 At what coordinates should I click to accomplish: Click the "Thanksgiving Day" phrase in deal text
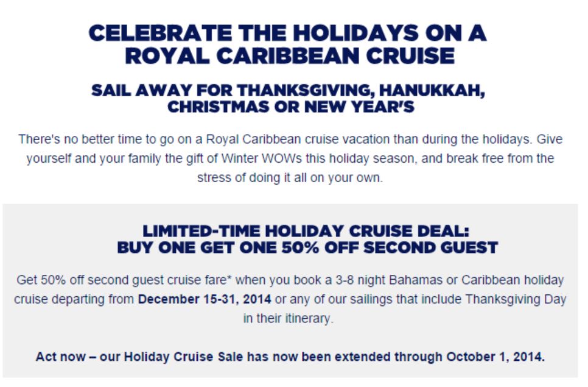click(516, 299)
